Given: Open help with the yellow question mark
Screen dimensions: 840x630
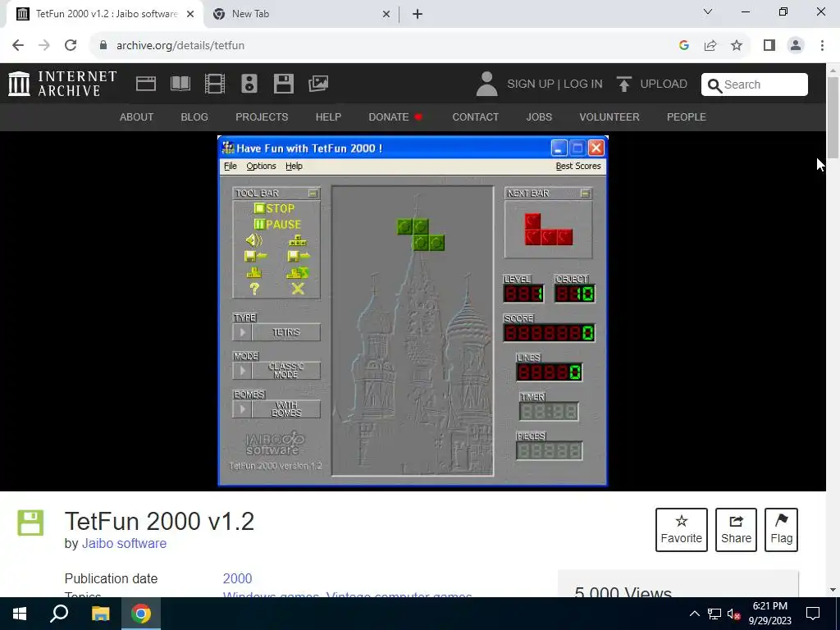Looking at the screenshot, I should click(x=254, y=289).
